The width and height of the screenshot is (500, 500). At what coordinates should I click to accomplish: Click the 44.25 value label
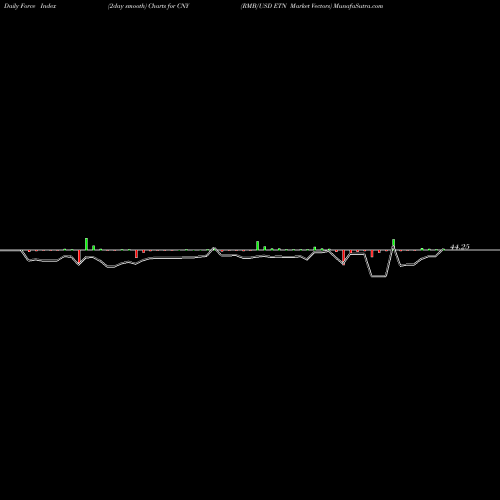pos(460,247)
